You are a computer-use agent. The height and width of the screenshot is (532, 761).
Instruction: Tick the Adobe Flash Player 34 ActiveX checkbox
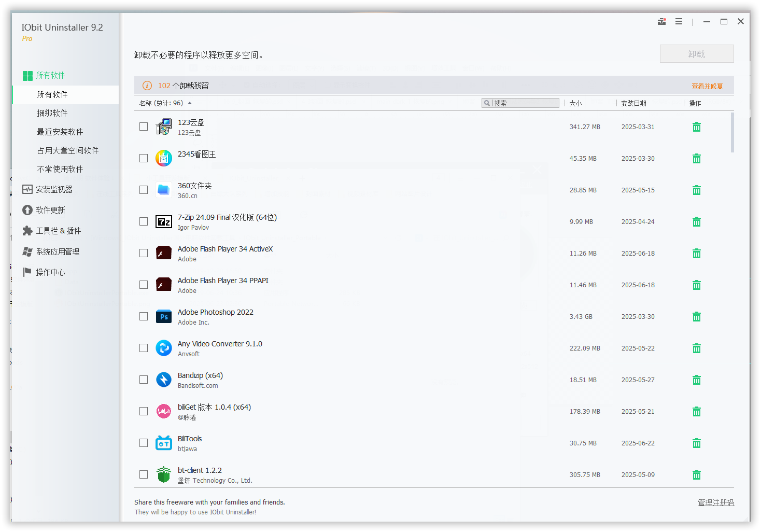144,253
